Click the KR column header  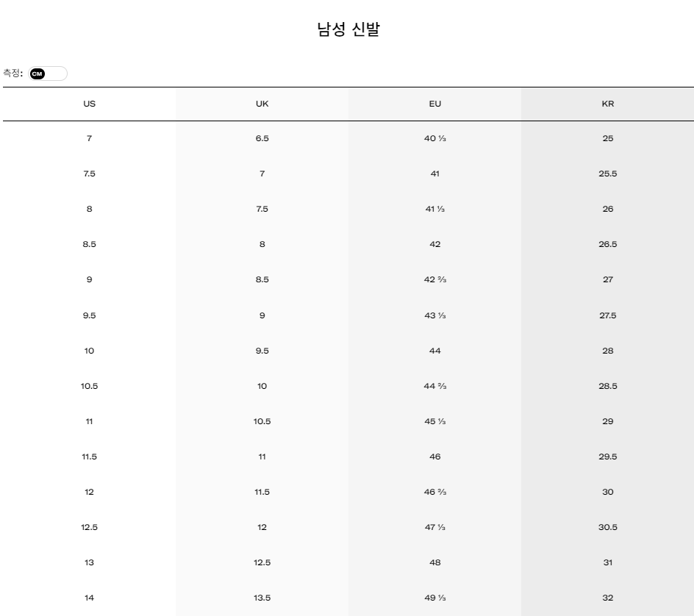[x=608, y=104]
